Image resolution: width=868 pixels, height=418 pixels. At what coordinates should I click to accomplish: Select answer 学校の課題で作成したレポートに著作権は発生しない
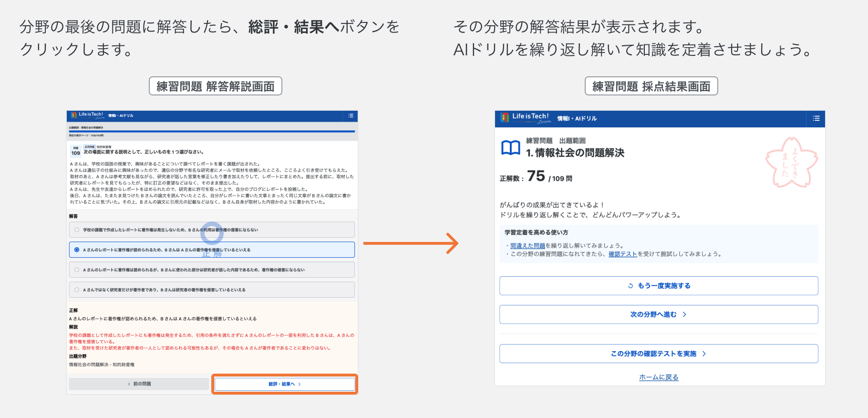(212, 230)
